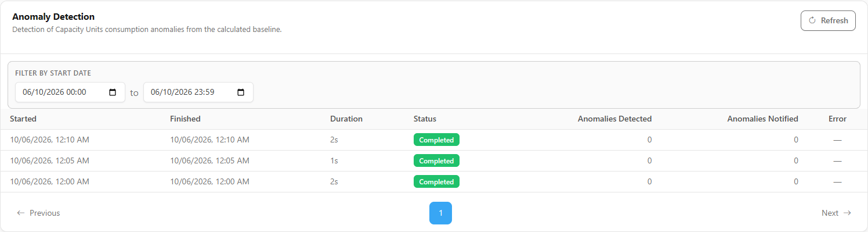Screen dimensions: 868x232
Task: Click Anomalies Detected value in 12:10 AM row
Action: coord(649,140)
